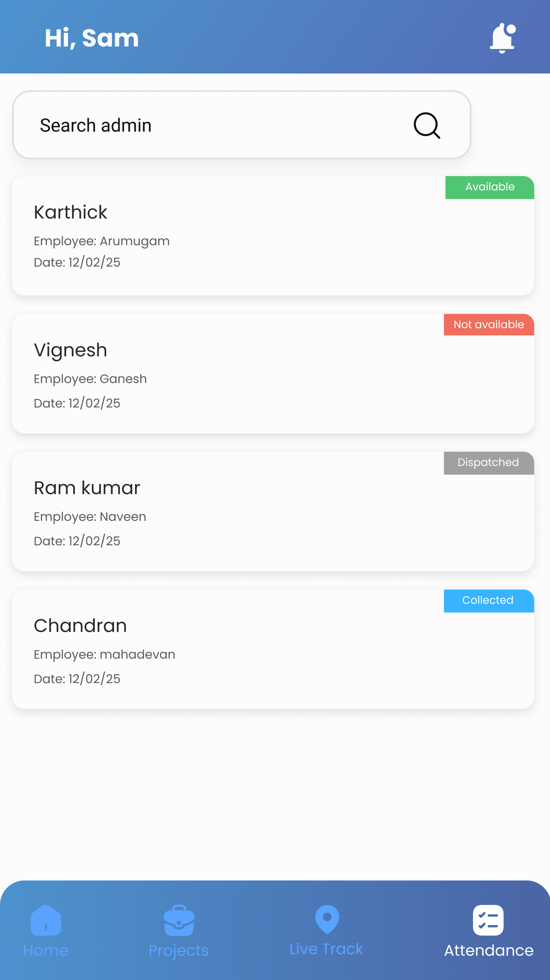Image resolution: width=550 pixels, height=980 pixels.
Task: Open the notification bell
Action: pos(502,38)
